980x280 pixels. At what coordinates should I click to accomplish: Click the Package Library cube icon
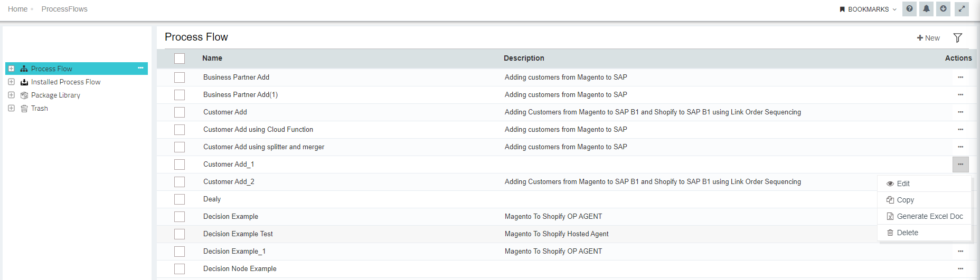[24, 95]
